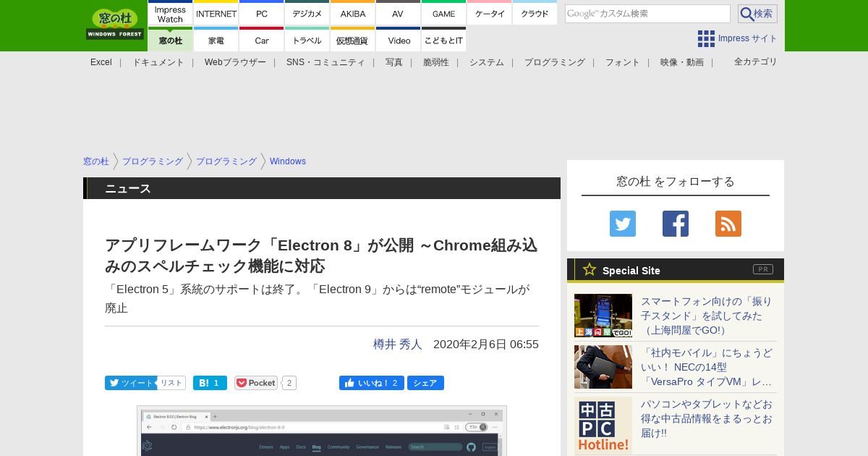Open the こどもとIT tab
This screenshot has width=868, height=456.
(x=443, y=40)
